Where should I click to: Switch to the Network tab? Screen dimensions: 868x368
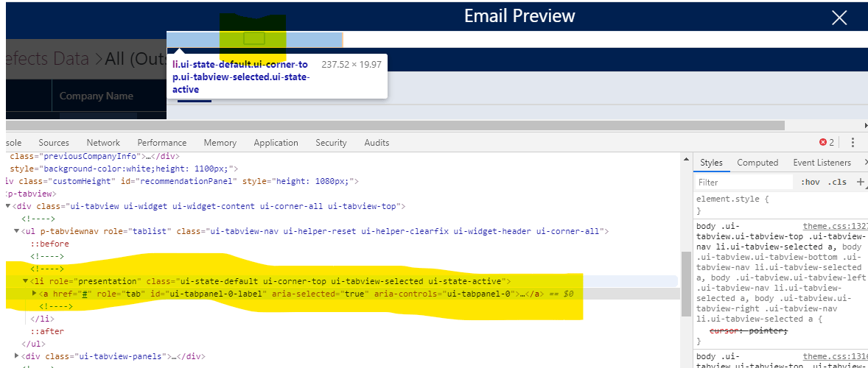tap(103, 143)
